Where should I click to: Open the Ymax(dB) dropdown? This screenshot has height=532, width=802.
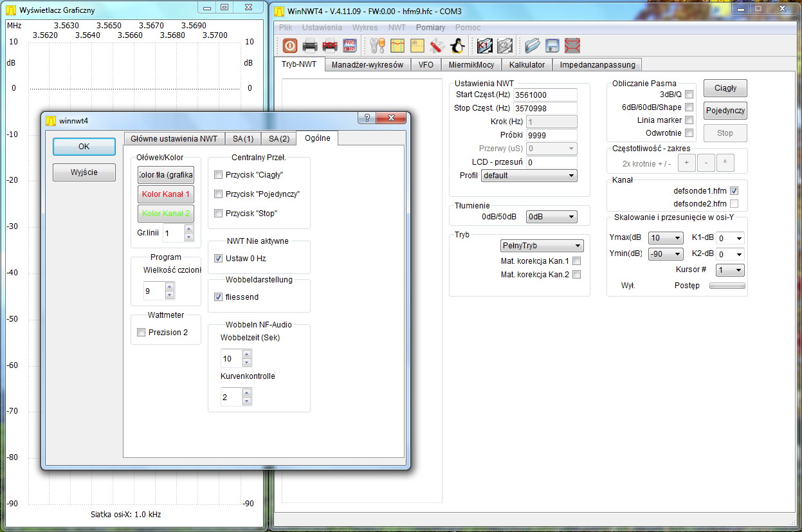coord(666,238)
